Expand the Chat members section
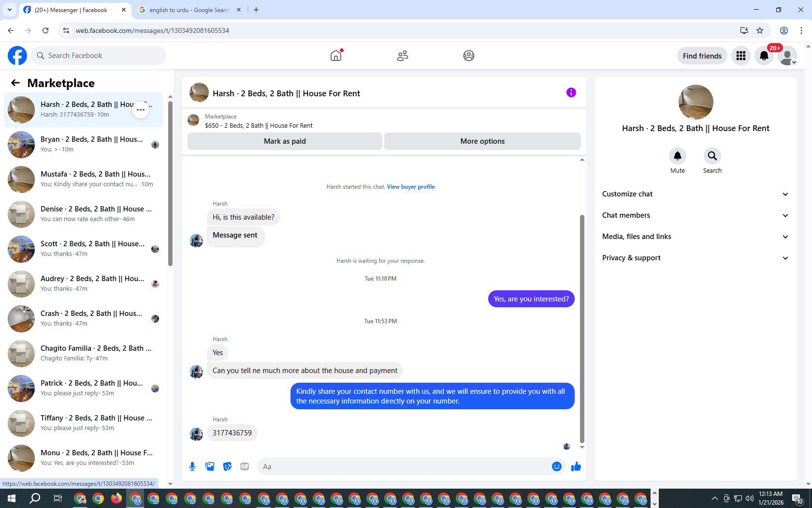The width and height of the screenshot is (812, 508). click(x=696, y=215)
